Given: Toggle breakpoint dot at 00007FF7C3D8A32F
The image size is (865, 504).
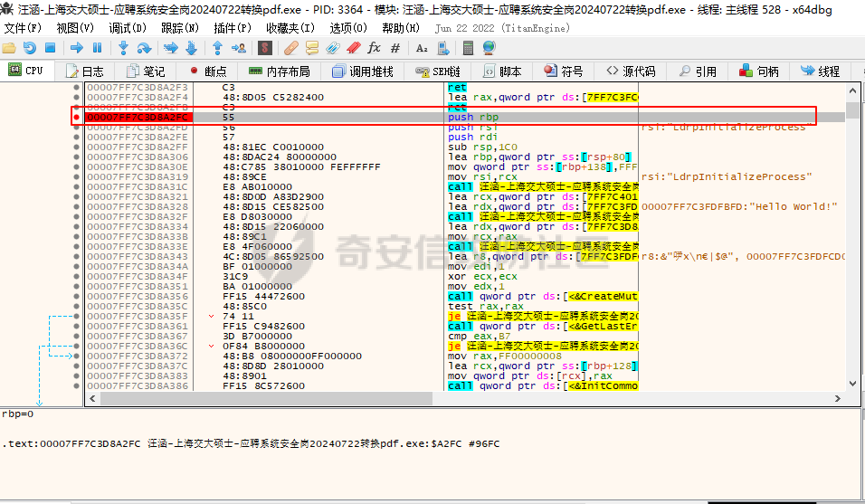Looking at the screenshot, I should [76, 216].
